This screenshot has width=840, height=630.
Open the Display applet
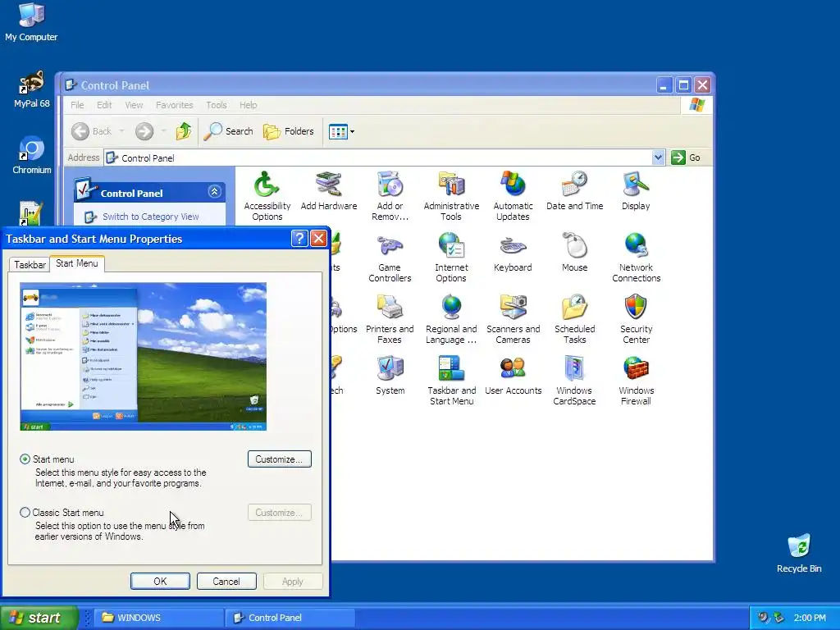pos(636,190)
